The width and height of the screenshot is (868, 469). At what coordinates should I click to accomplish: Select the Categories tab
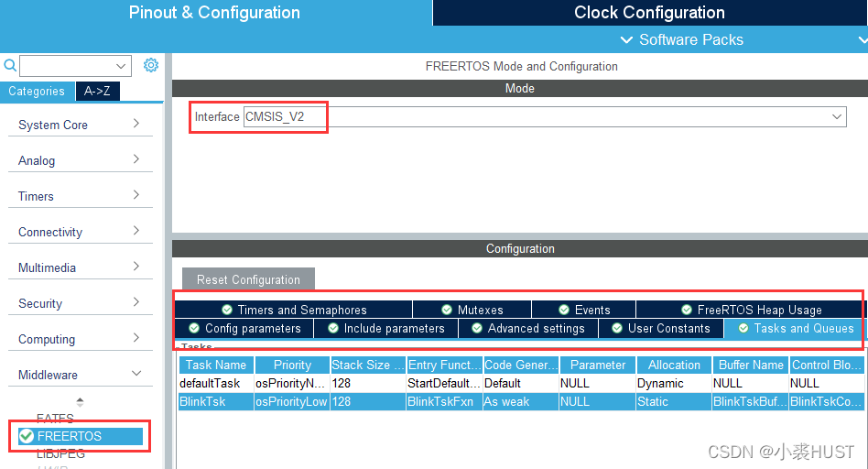tap(37, 92)
